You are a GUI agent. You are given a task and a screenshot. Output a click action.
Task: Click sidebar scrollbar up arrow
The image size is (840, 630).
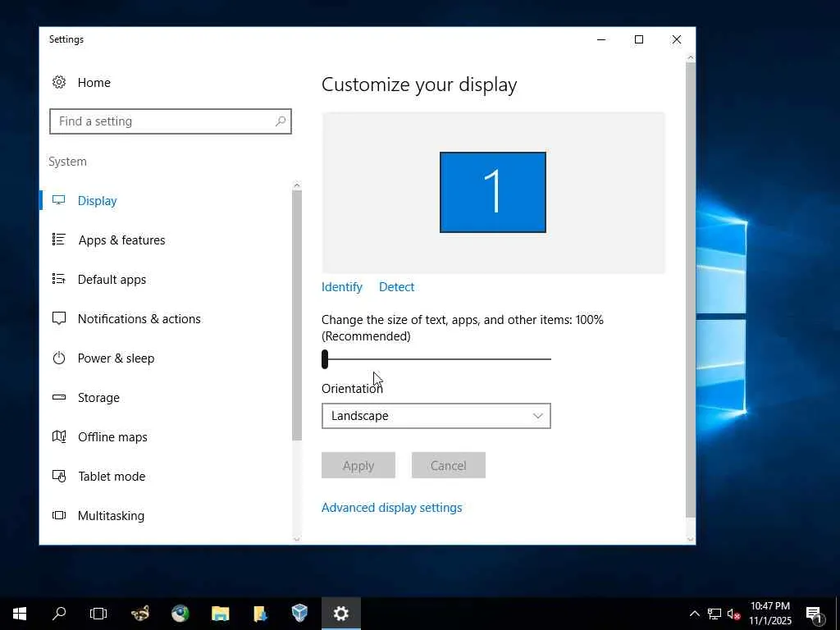pos(297,185)
